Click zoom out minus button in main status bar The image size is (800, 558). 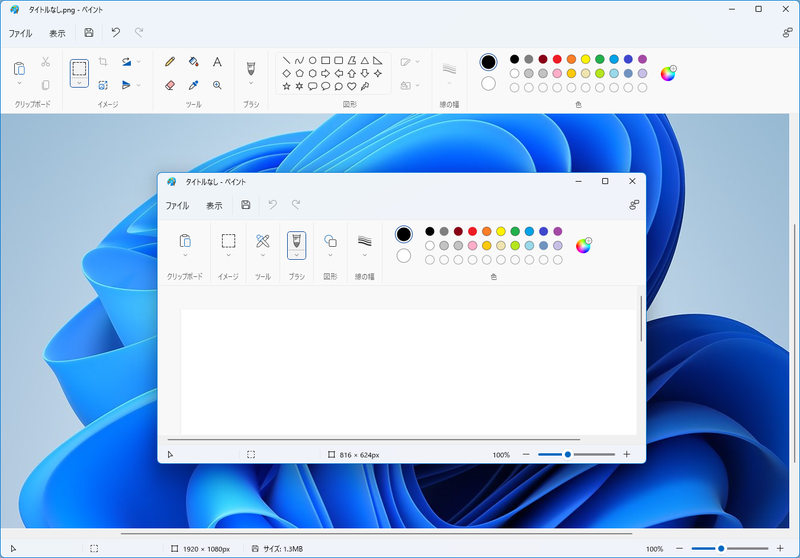pos(679,548)
